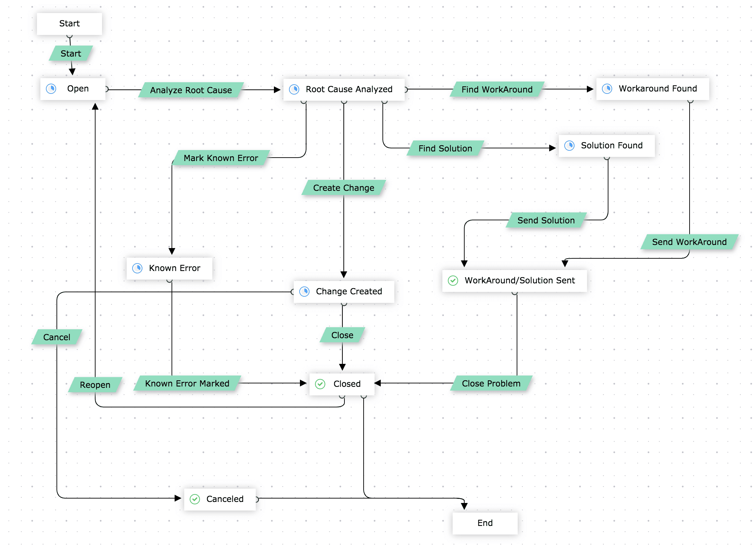Select the Reopen transition label
The image size is (756, 553).
pos(95,385)
